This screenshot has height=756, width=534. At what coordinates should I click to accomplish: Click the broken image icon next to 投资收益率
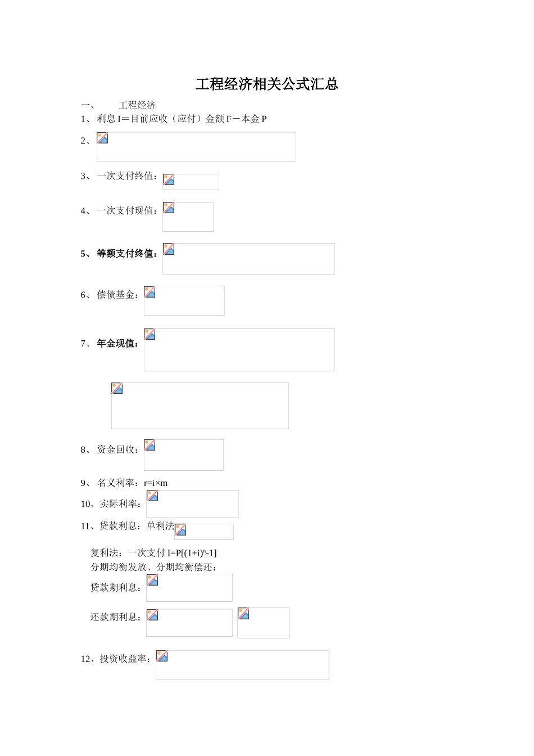pyautogui.click(x=162, y=656)
